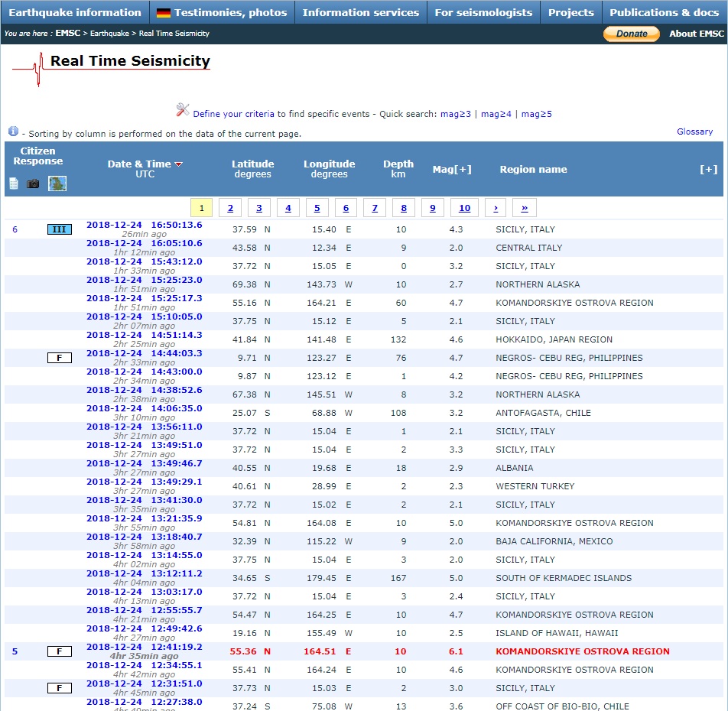Open the For seismologists menu
This screenshot has width=728, height=711.
click(x=483, y=12)
